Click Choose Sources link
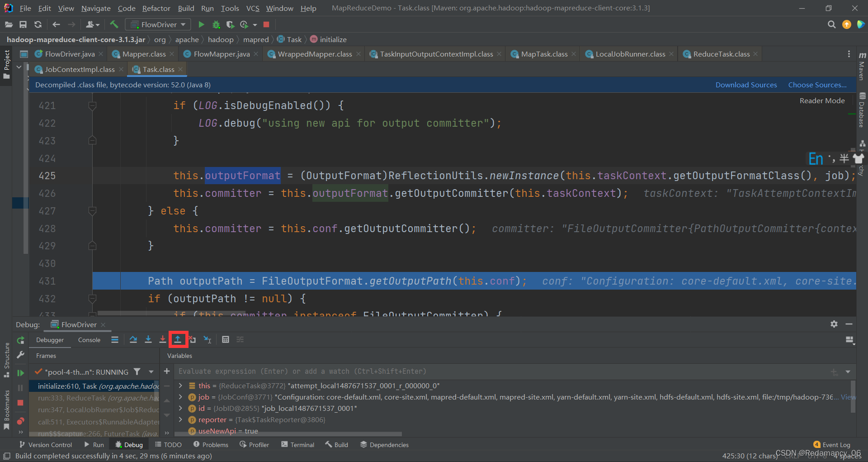The height and width of the screenshot is (462, 868). pyautogui.click(x=817, y=85)
